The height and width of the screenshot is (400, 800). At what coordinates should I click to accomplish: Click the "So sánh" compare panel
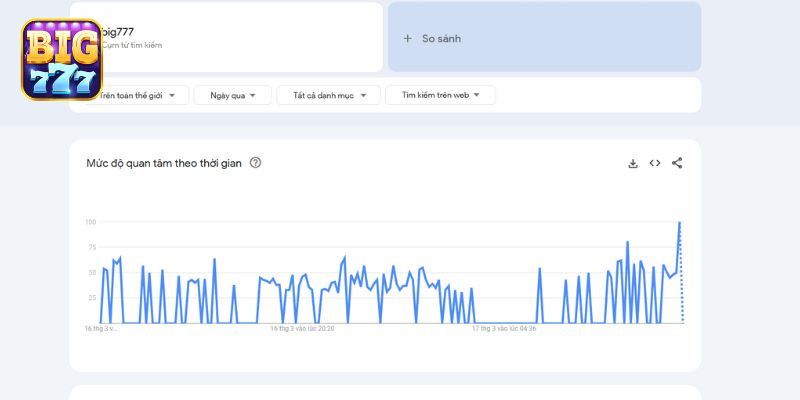[544, 37]
